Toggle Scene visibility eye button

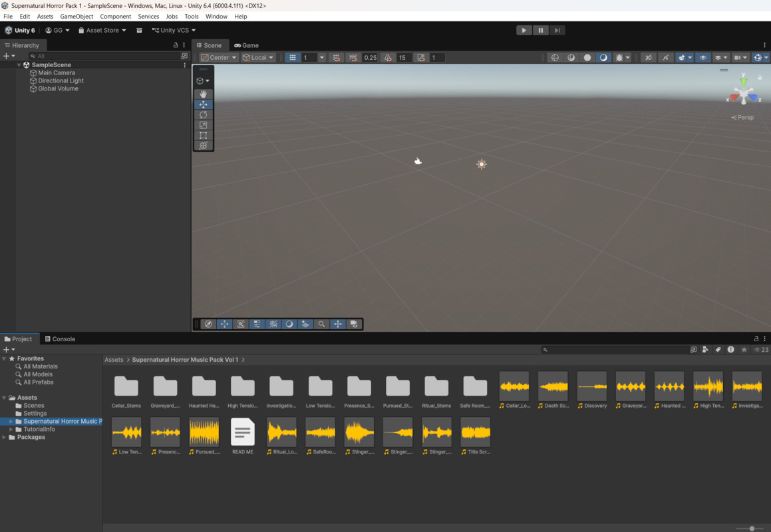pos(703,58)
